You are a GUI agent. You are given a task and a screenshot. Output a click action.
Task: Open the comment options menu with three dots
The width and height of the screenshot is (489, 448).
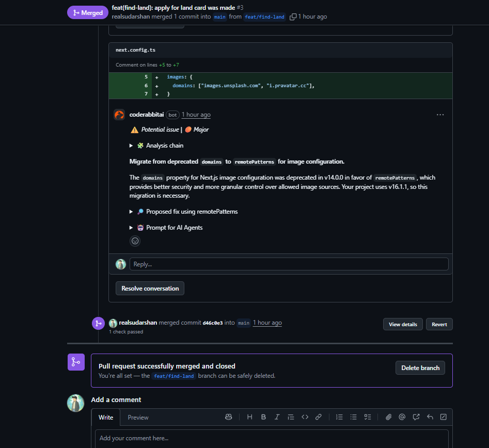coord(440,115)
